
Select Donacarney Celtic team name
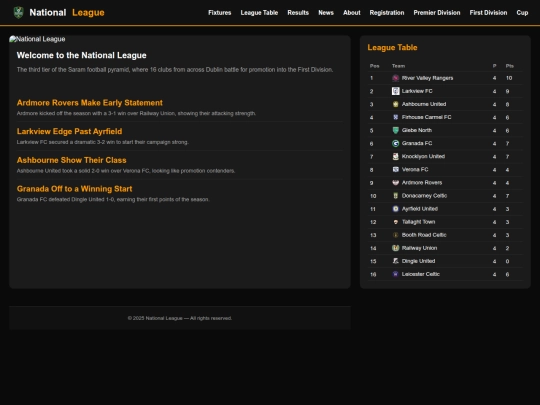point(424,196)
